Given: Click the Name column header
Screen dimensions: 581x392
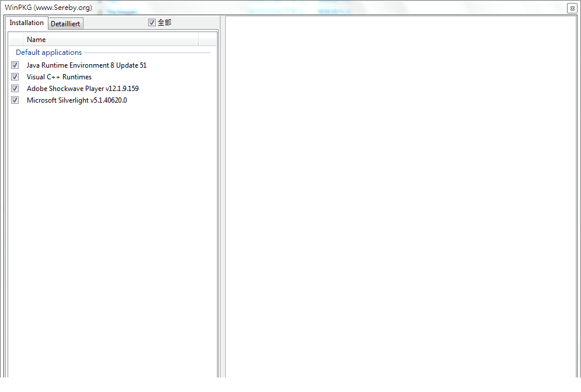Looking at the screenshot, I should click(x=36, y=39).
